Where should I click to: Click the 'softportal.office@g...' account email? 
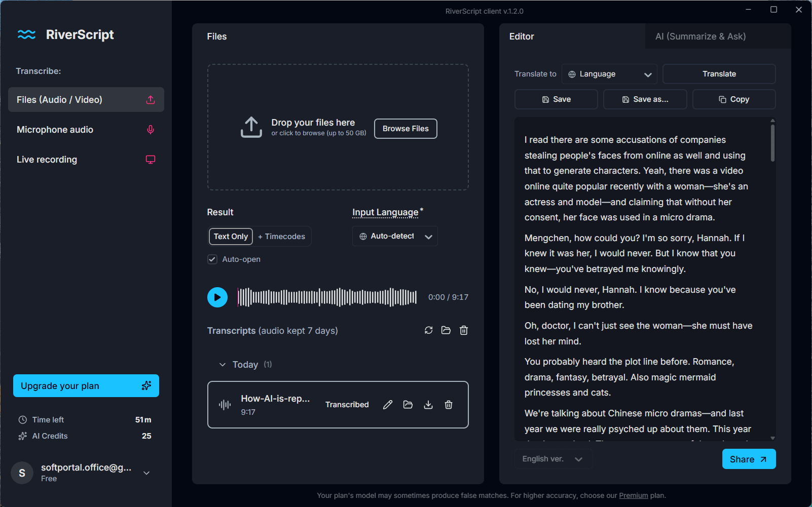pos(86,467)
